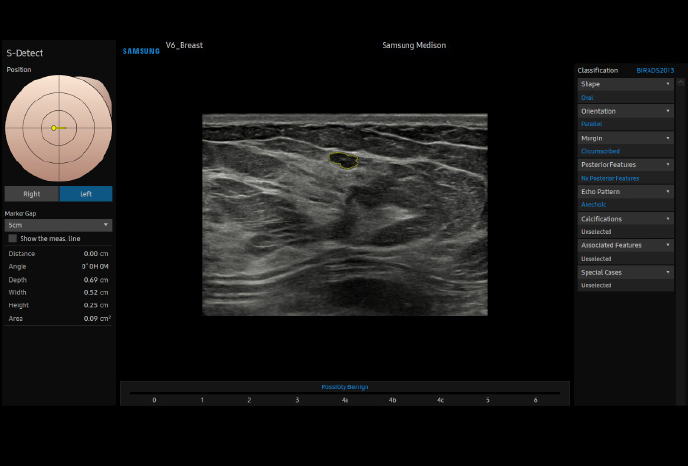
Task: Click the 4c mark on BI-RADS scale
Action: click(440, 400)
